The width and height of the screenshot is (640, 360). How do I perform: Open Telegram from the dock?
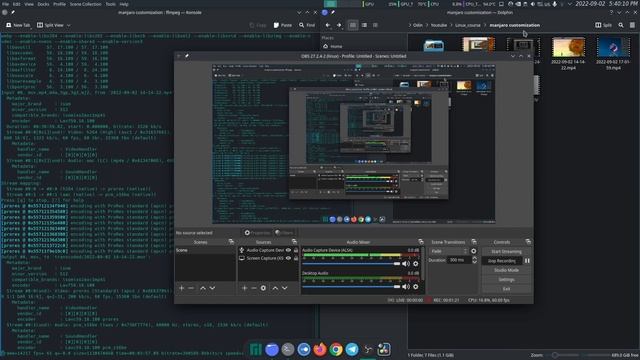tap(352, 349)
